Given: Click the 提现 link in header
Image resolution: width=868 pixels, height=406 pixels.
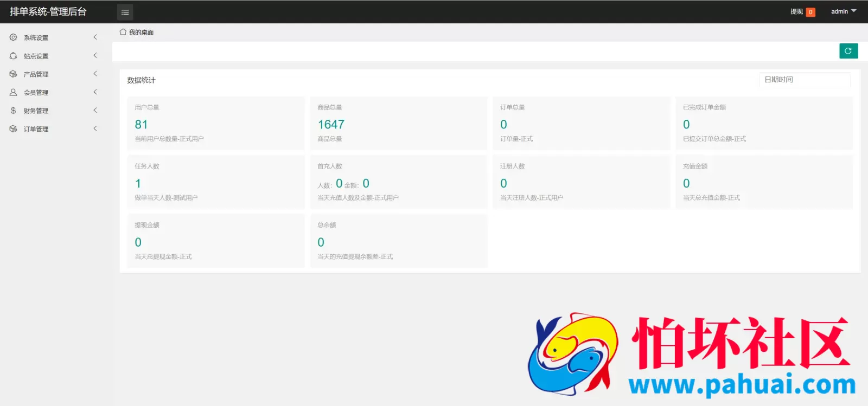Looking at the screenshot, I should (x=796, y=11).
